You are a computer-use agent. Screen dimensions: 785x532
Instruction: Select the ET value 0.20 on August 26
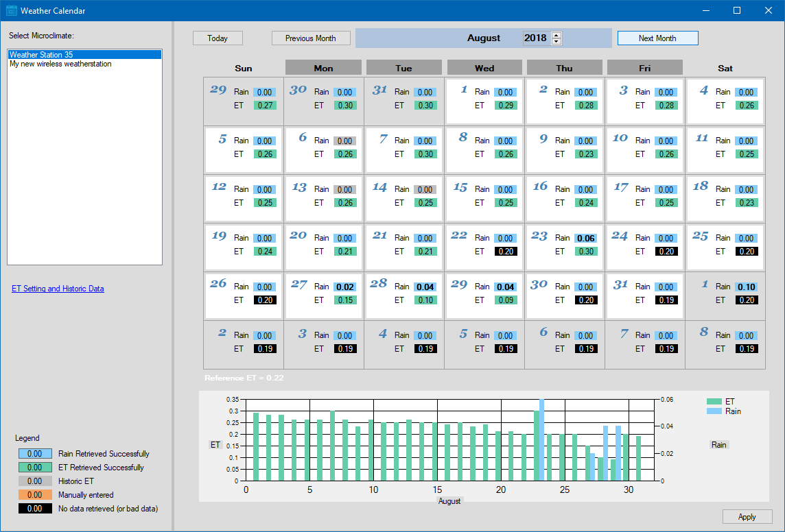coord(265,300)
